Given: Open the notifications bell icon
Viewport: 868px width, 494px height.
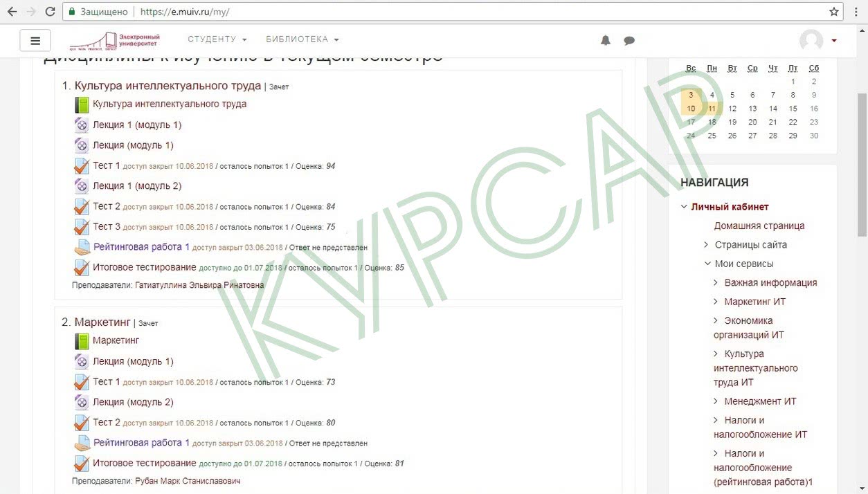Looking at the screenshot, I should [606, 41].
